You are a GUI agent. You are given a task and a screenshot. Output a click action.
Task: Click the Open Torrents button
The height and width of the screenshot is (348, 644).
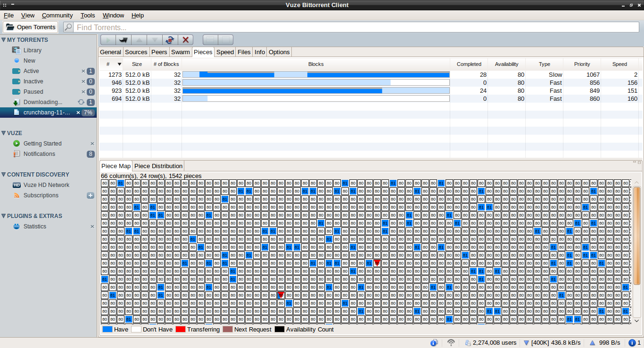(x=31, y=27)
